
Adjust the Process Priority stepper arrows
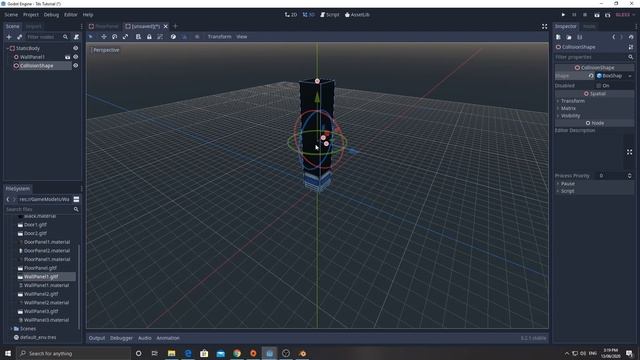629,176
